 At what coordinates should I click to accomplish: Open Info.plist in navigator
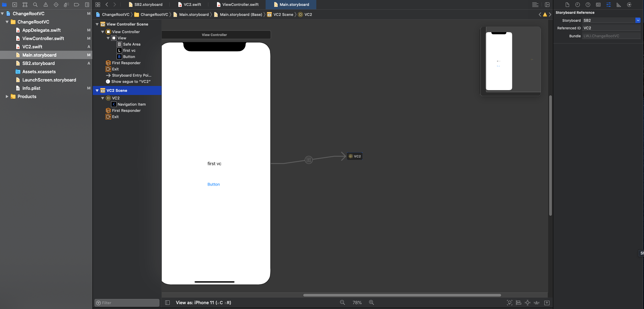tap(31, 88)
